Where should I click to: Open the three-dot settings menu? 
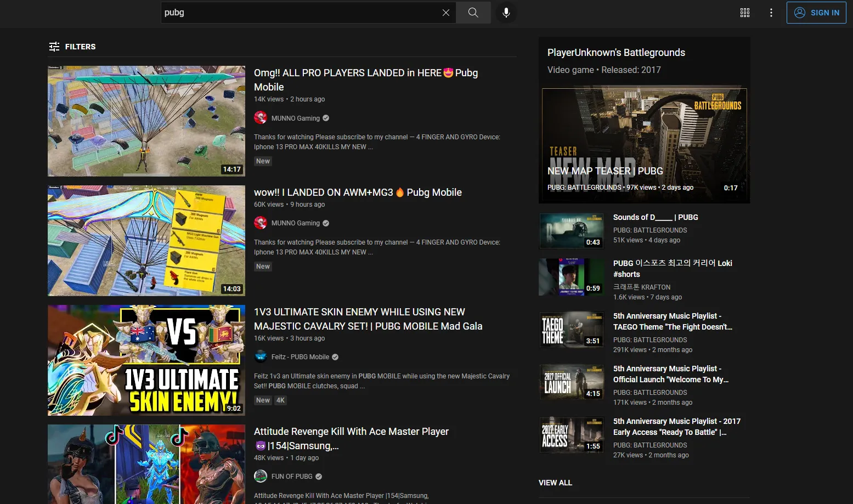click(771, 13)
